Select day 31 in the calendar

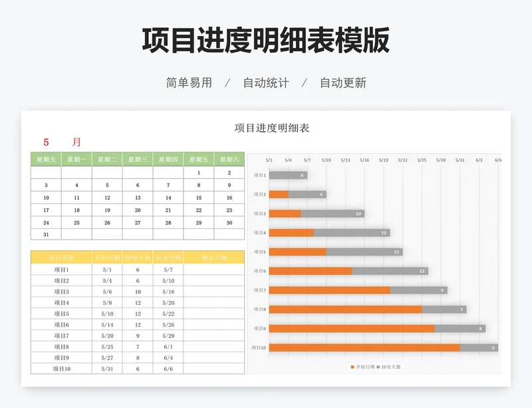pos(46,234)
